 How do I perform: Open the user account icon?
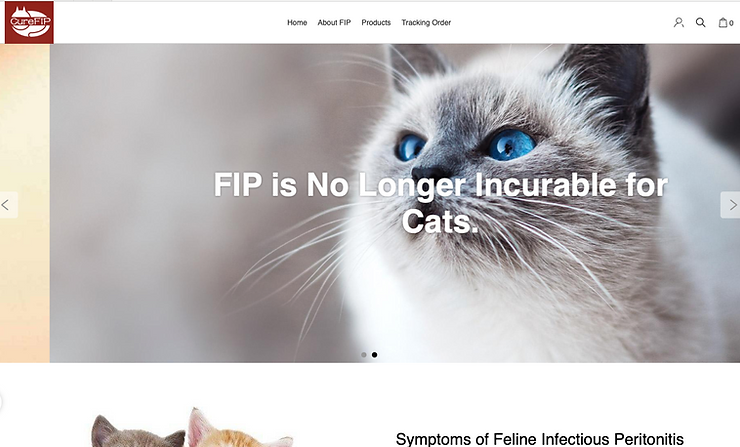click(679, 22)
